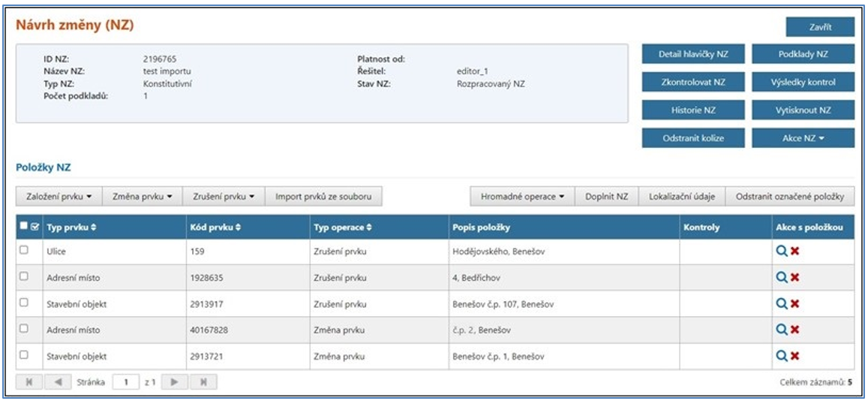This screenshot has width=868, height=401.
Task: Expand the Akce NZ dropdown menu
Action: 803,138
